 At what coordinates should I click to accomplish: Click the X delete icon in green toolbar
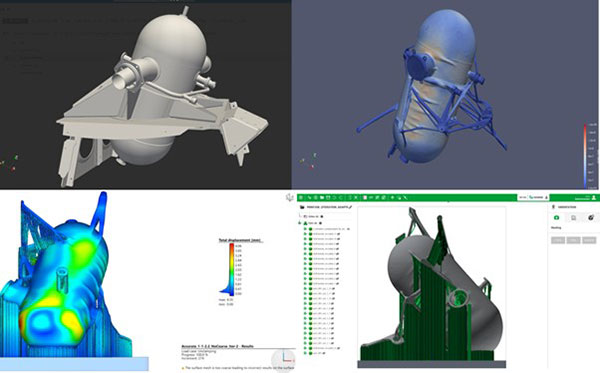[356, 197]
